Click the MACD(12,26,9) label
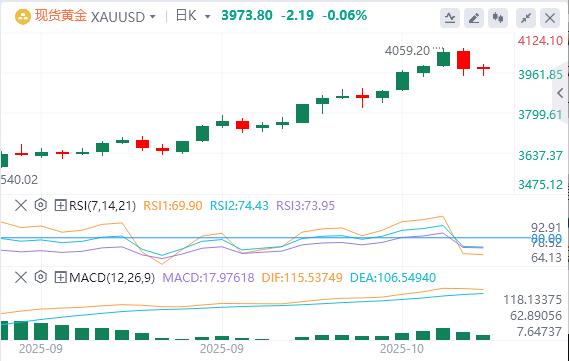This screenshot has width=569, height=361. pos(112,278)
